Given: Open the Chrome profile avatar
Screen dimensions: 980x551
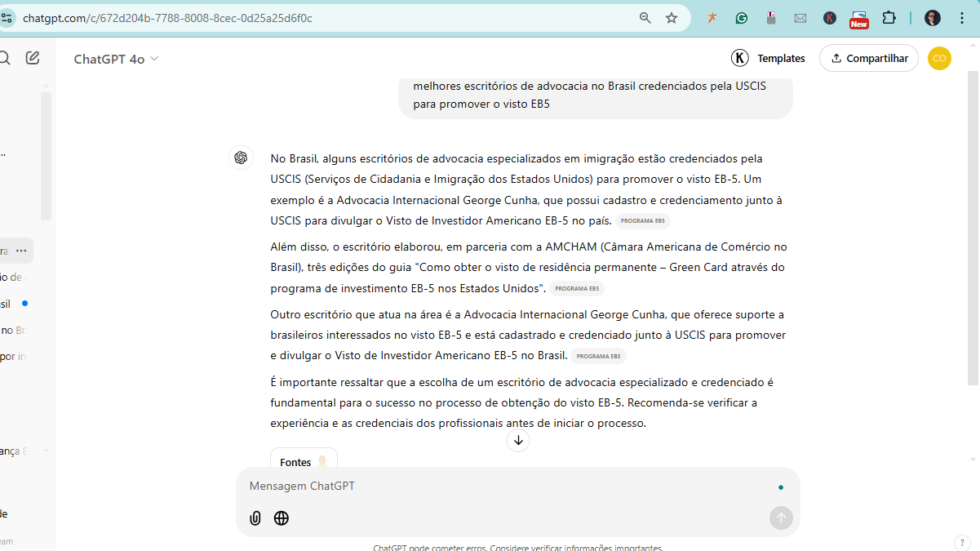Looking at the screenshot, I should click(x=933, y=18).
